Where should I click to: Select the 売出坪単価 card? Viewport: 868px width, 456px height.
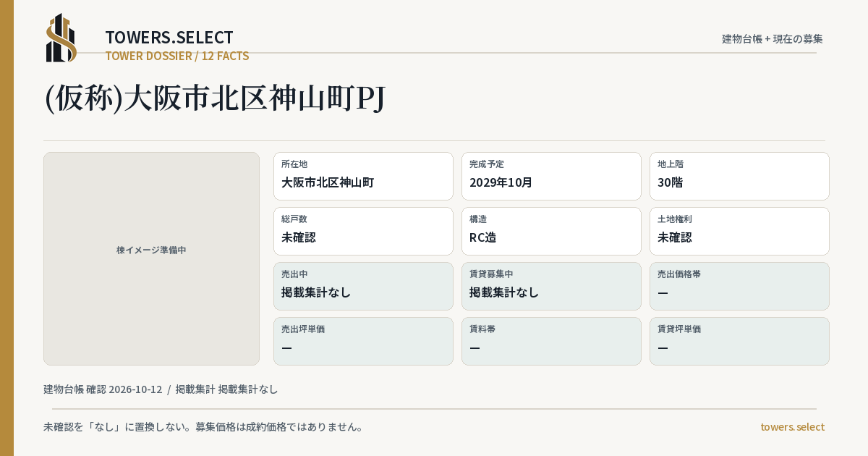363,341
